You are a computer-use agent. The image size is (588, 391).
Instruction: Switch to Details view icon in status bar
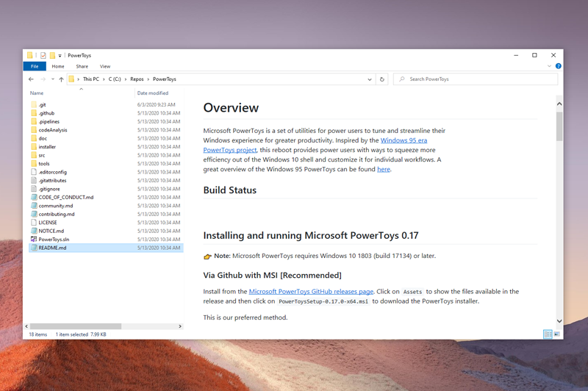tap(548, 334)
